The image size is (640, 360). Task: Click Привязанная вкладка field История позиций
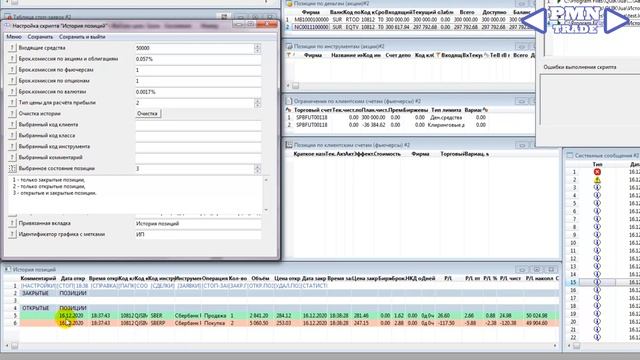coord(198,224)
